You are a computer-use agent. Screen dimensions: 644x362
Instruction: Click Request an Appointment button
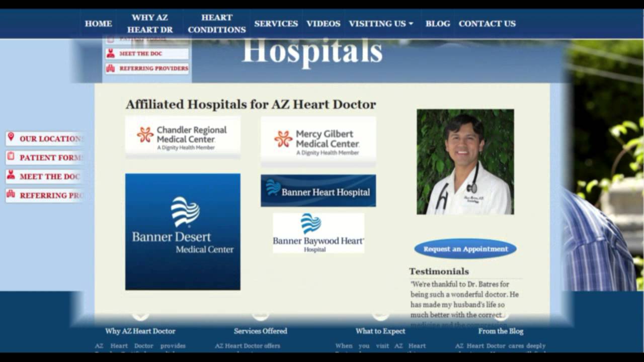pos(465,249)
